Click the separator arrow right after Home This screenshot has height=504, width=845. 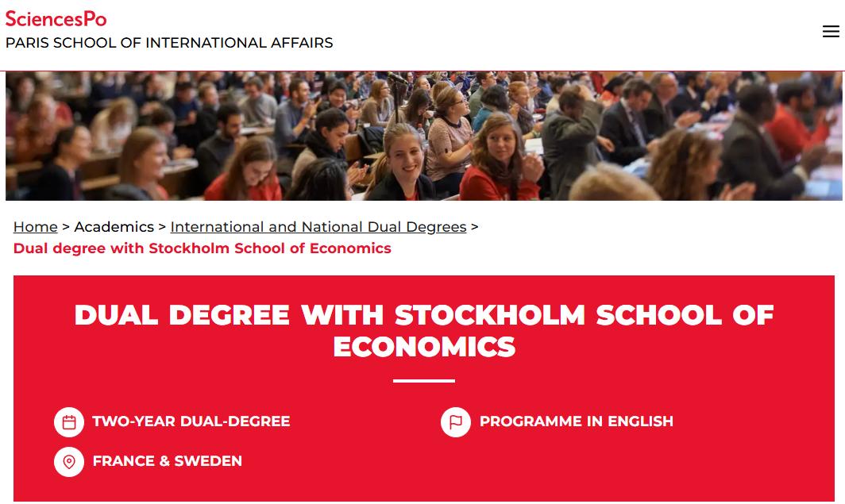coord(66,227)
